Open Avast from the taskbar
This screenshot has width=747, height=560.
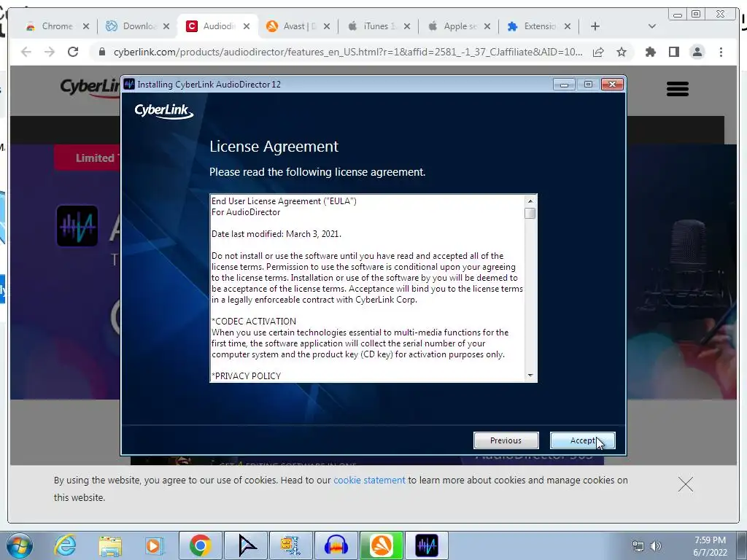pyautogui.click(x=381, y=545)
